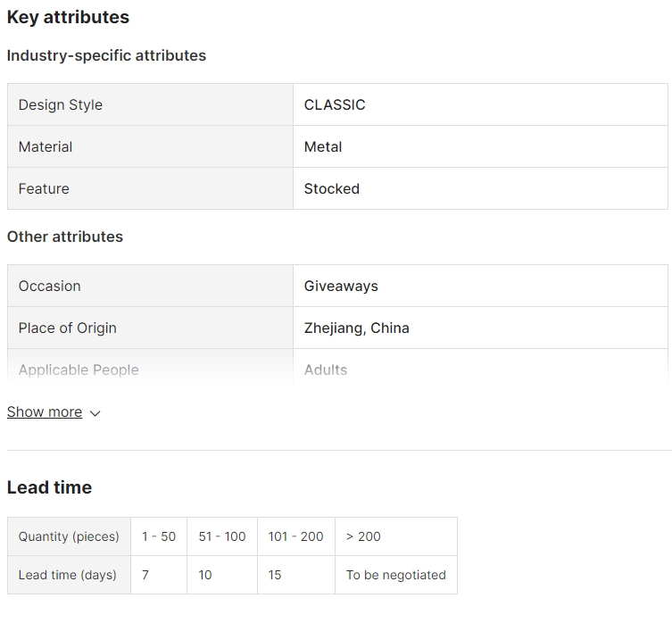The image size is (672, 623).
Task: Click the Zhejiang, China value
Action: click(x=357, y=328)
